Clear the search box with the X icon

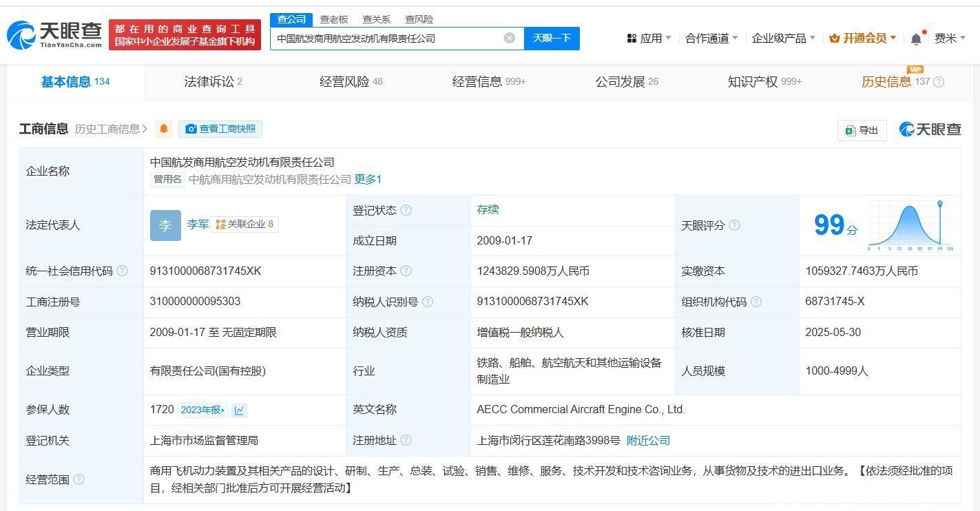[x=510, y=38]
